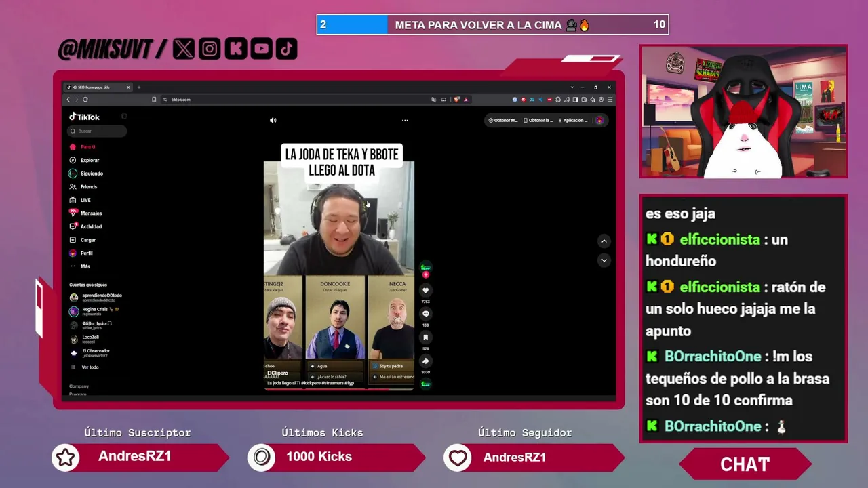Open Perfil in the TikTok sidebar
868x488 pixels.
point(81,253)
